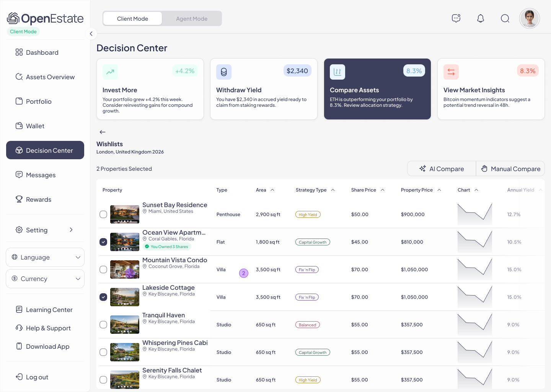This screenshot has width=551, height=392.
Task: Open the Sunset Bay Residence thumbnail
Action: coord(125,214)
